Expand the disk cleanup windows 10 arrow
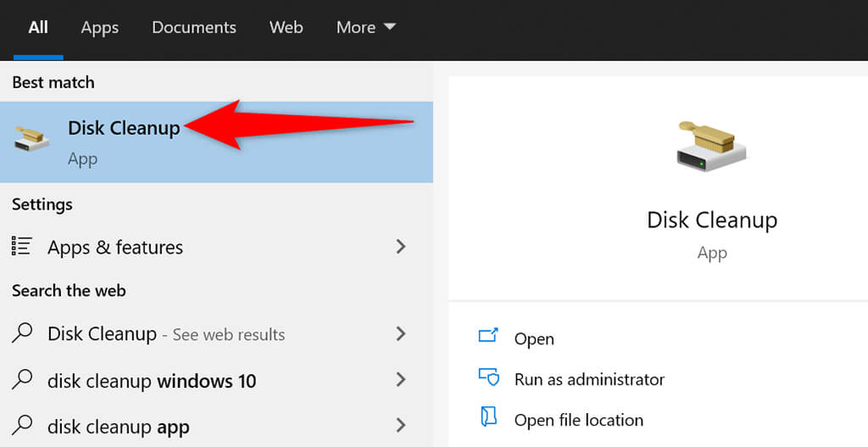 click(401, 380)
